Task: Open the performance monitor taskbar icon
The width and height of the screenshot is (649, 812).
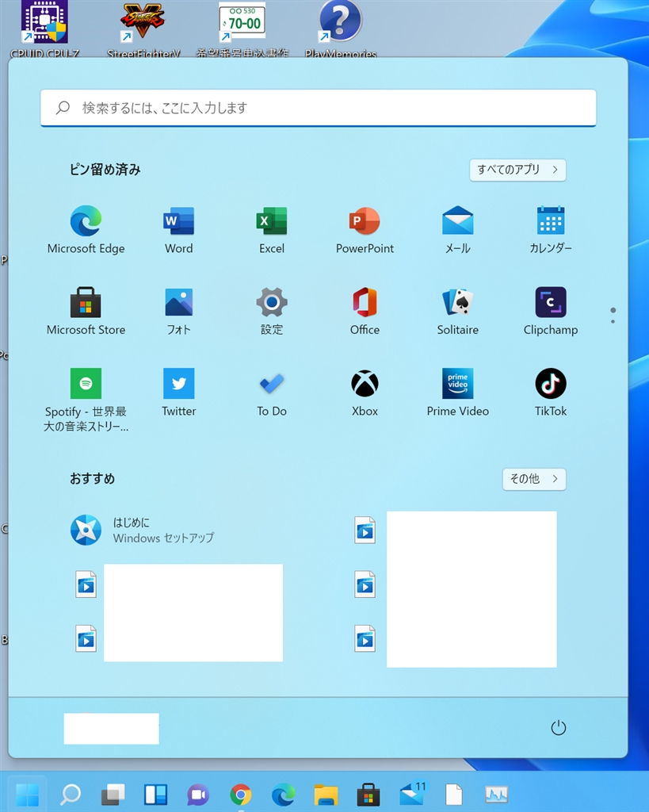Action: click(x=496, y=795)
